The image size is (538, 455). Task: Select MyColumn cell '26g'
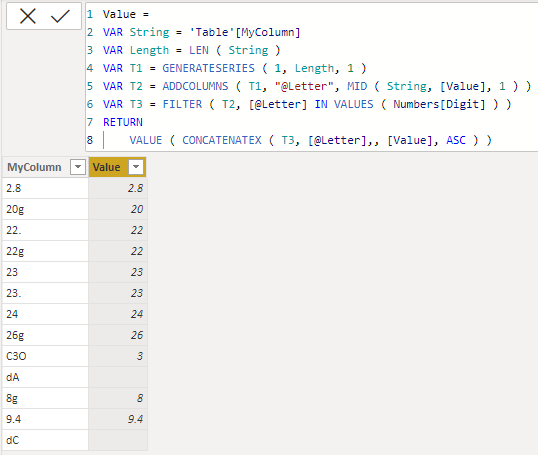click(x=45, y=335)
